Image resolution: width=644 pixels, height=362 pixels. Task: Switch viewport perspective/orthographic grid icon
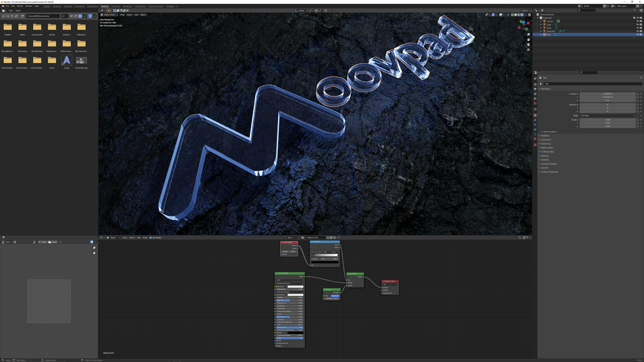[x=528, y=49]
